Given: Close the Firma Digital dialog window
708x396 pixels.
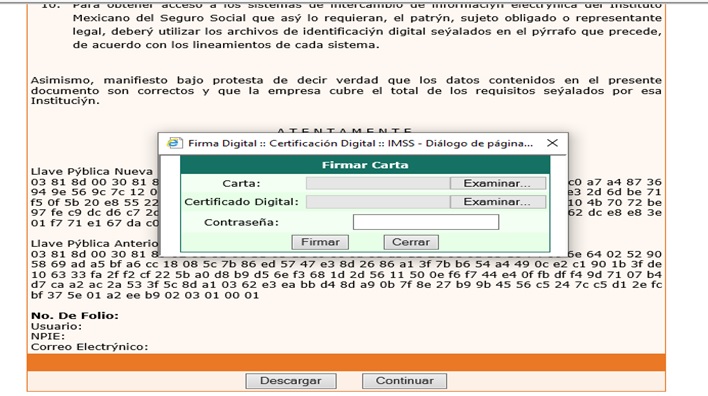Looking at the screenshot, I should tap(552, 143).
